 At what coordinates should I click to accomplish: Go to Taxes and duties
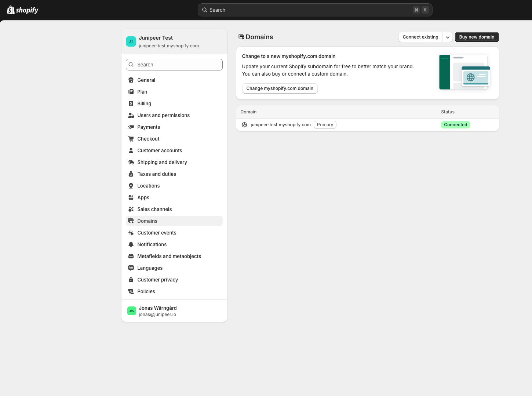[x=174, y=174]
